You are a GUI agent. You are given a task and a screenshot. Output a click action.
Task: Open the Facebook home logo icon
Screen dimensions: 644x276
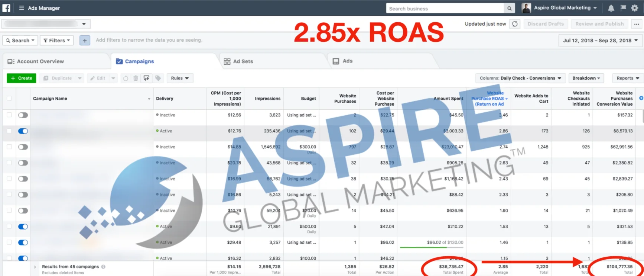point(6,8)
